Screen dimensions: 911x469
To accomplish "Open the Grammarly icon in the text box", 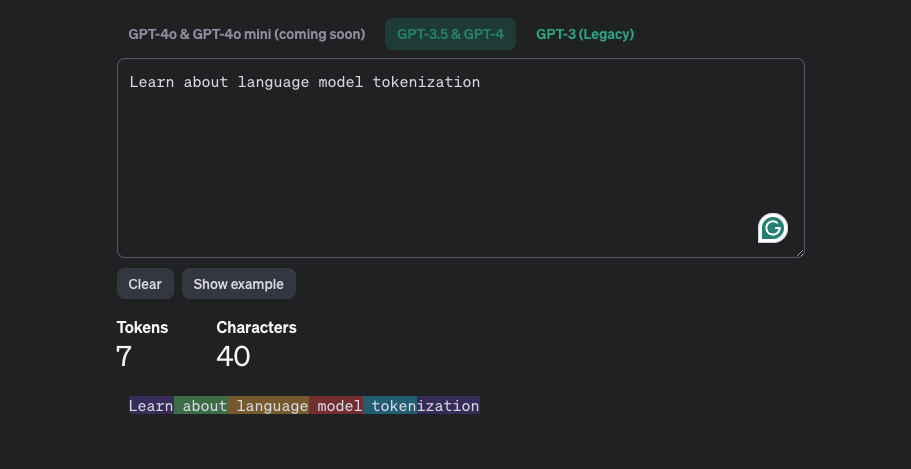I will coord(773,228).
